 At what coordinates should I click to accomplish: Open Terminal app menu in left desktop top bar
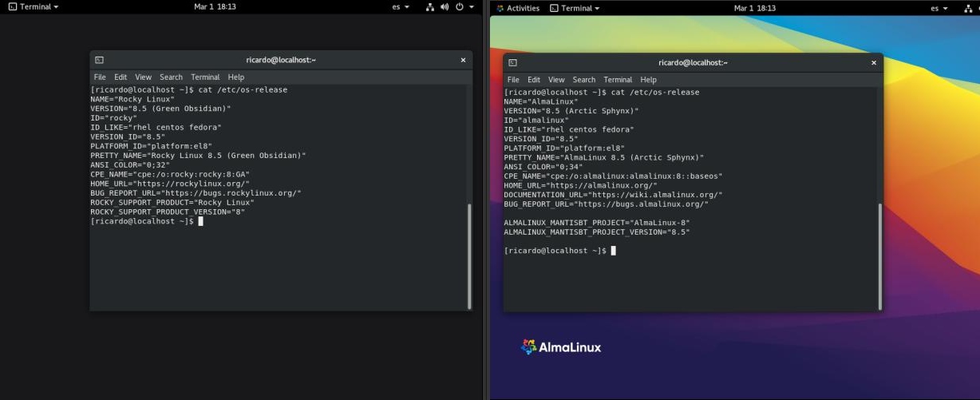click(x=33, y=6)
